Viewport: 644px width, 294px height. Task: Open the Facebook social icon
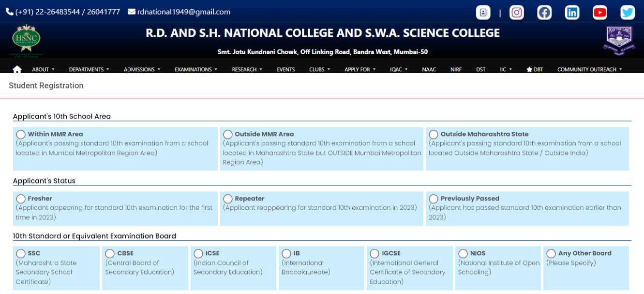(x=544, y=13)
